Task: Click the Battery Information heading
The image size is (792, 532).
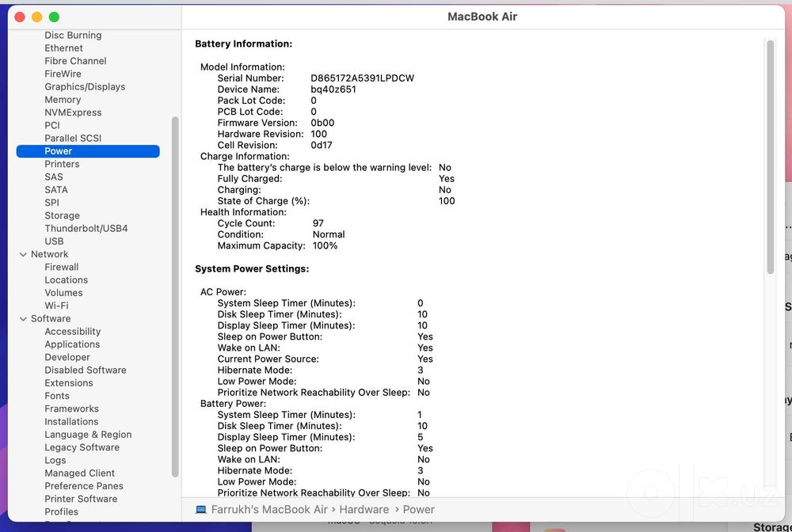Action: pos(243,44)
